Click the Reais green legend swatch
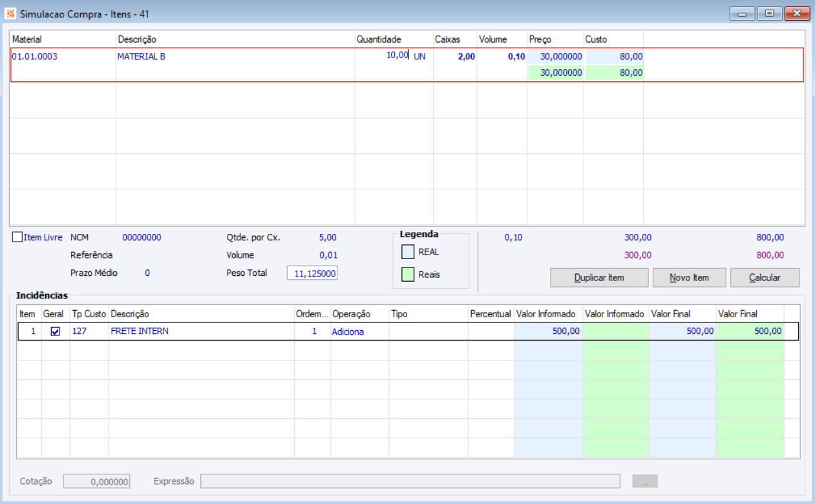The width and height of the screenshot is (815, 504). coord(408,275)
